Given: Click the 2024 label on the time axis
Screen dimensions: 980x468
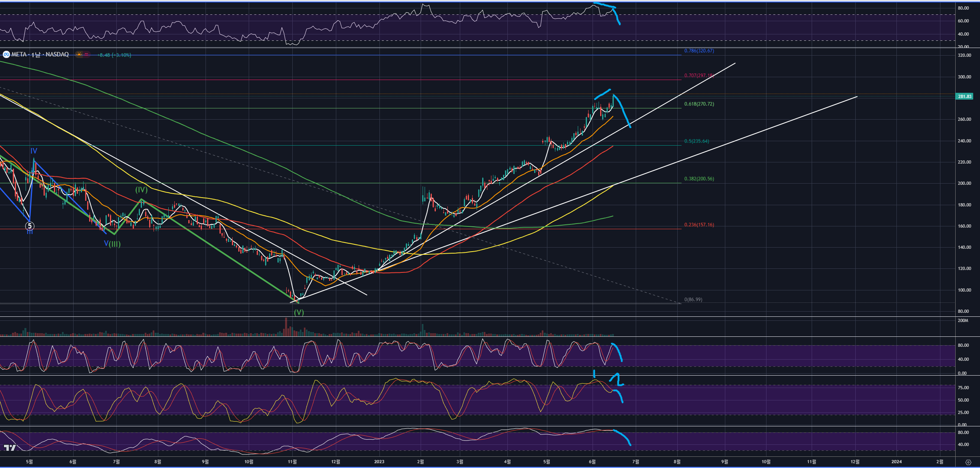Looking at the screenshot, I should (x=896, y=462).
